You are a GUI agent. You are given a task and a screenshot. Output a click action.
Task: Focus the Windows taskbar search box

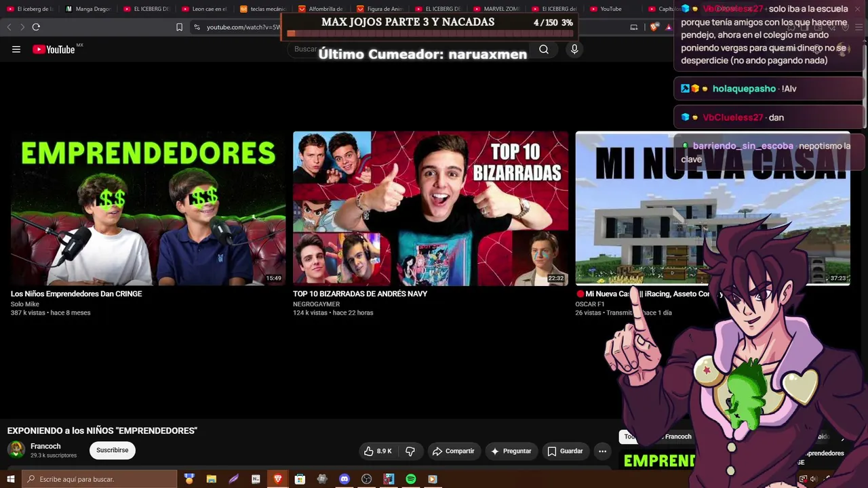pyautogui.click(x=99, y=479)
